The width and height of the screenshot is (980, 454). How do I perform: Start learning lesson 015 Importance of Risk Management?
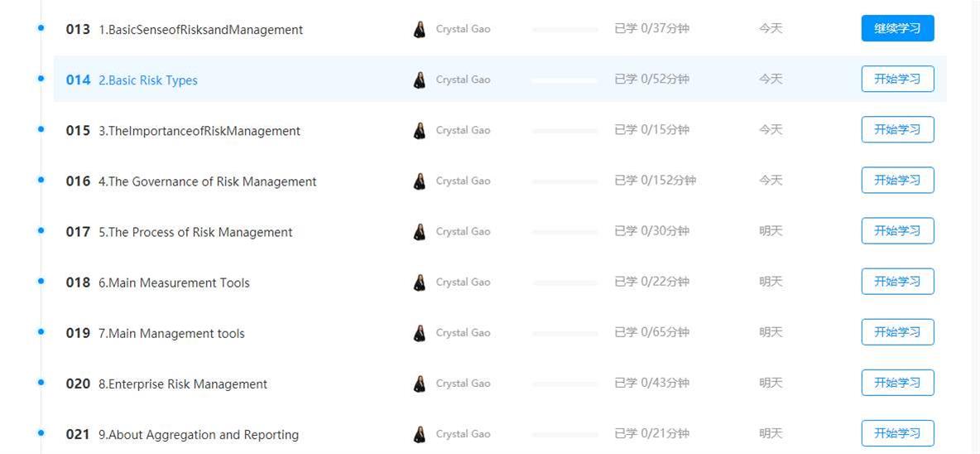point(897,129)
